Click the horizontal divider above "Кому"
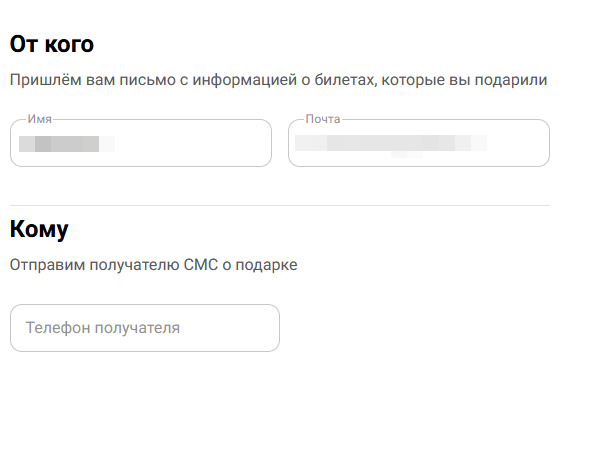616x454 pixels. (x=279, y=205)
